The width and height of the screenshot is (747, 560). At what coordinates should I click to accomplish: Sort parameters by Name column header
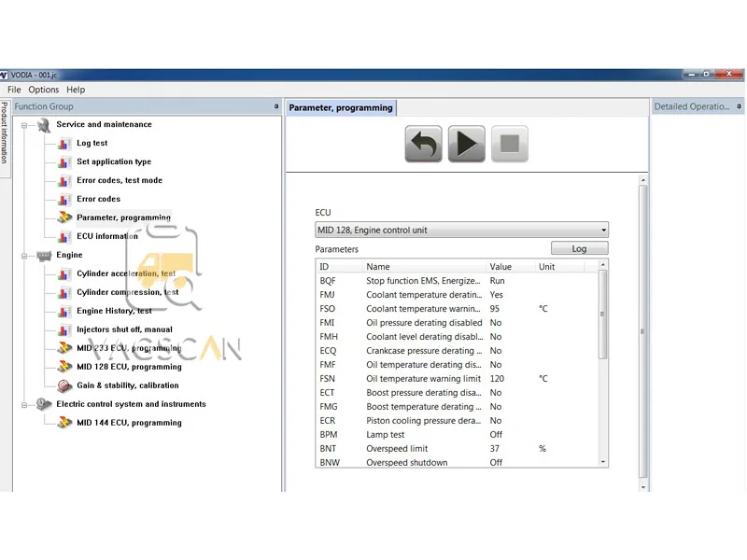(x=424, y=267)
